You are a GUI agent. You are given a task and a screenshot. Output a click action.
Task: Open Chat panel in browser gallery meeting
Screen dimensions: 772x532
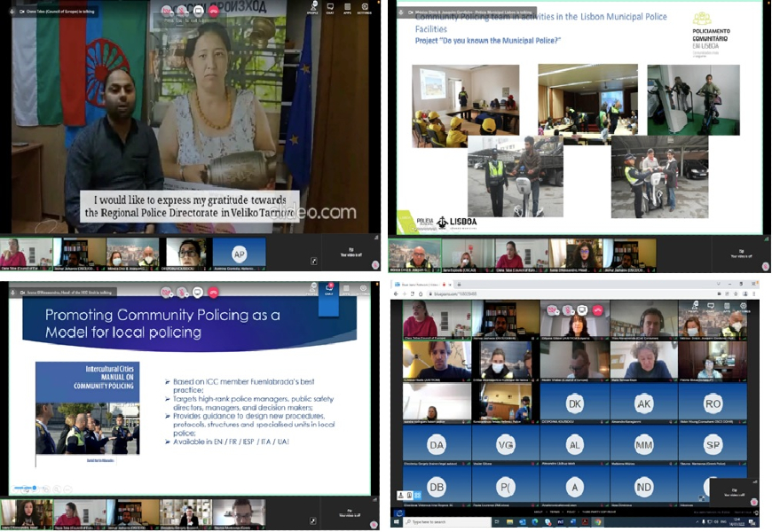click(711, 307)
